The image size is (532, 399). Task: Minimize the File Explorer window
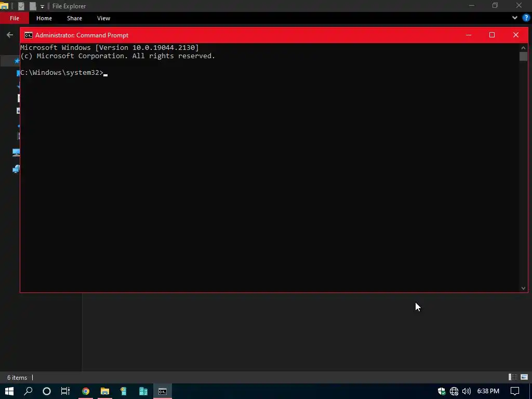[x=472, y=5]
